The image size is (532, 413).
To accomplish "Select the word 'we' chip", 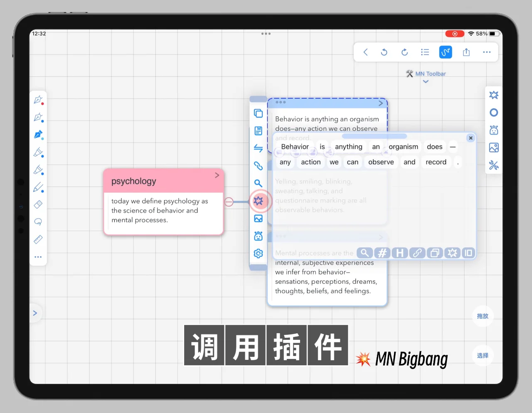I will [x=334, y=162].
